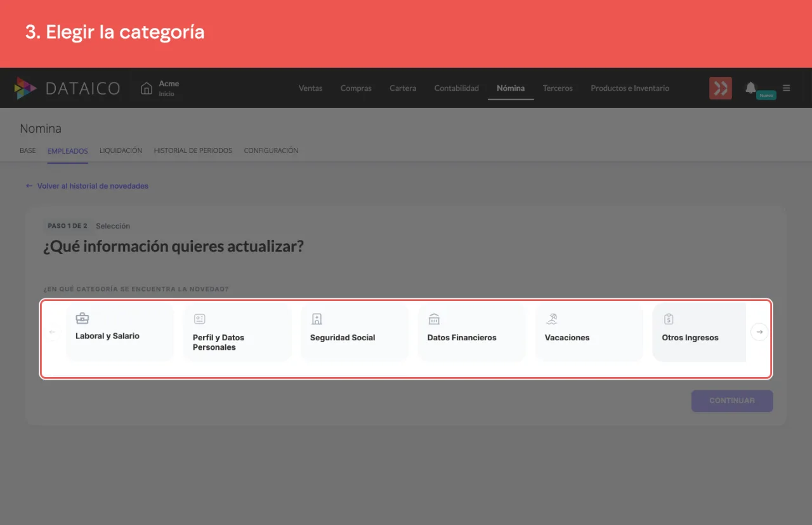812x525 pixels.
Task: Open the Ventas menu
Action: pyautogui.click(x=310, y=88)
